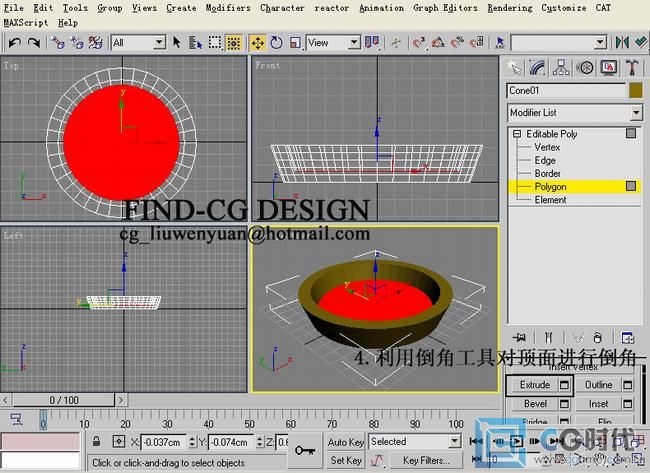Toggle the 3D Snaps magnet icon
The height and width of the screenshot is (473, 650).
[419, 42]
